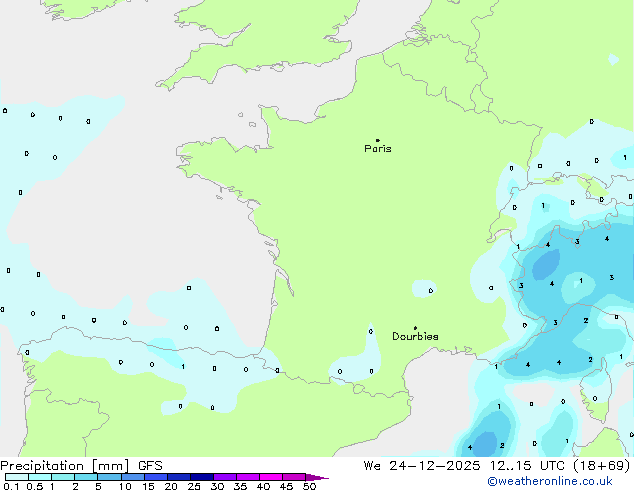634x490 pixels.
Task: Pick the 30–35 mm legend color swatch
Action: tap(224, 477)
